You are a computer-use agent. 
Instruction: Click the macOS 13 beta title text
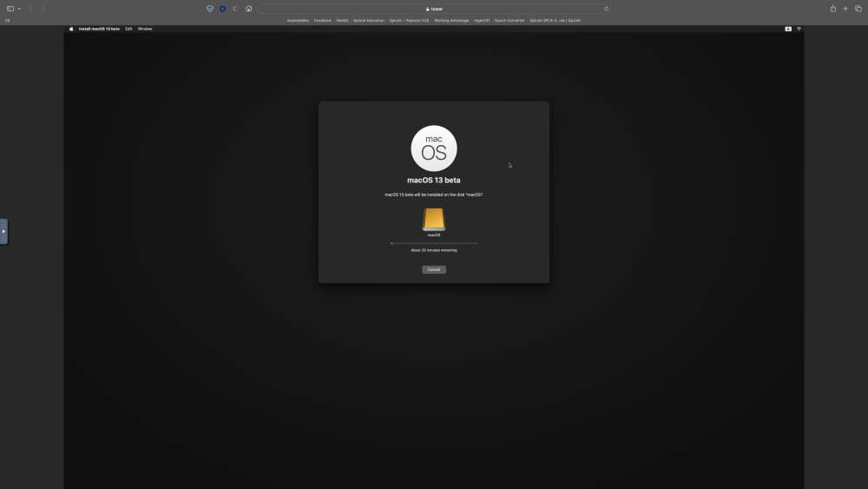(434, 180)
